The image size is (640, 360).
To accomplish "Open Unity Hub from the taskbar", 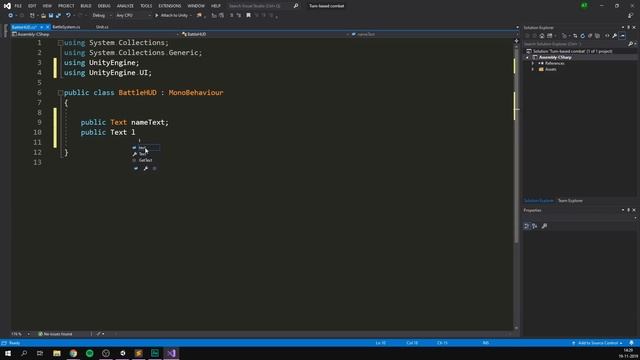I will [122, 353].
